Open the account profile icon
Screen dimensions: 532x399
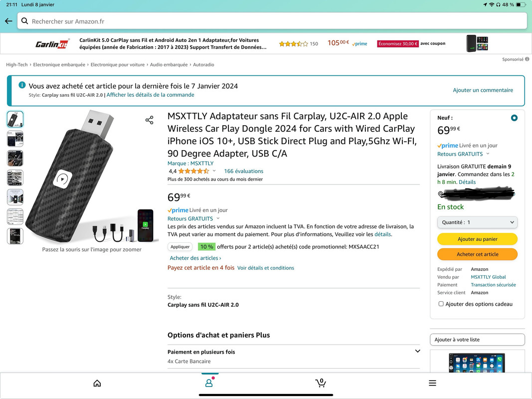click(x=209, y=383)
